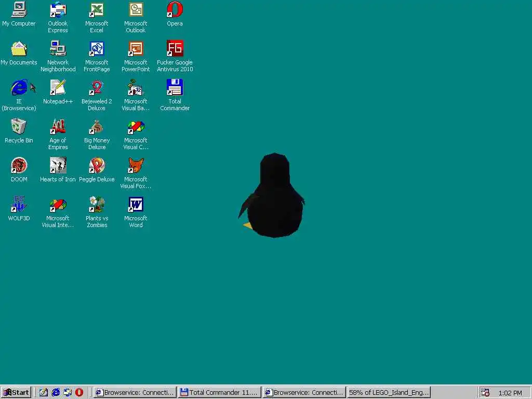Open Internet Explorer from Quick Launch
This screenshot has width=532, height=399.
pyautogui.click(x=55, y=393)
